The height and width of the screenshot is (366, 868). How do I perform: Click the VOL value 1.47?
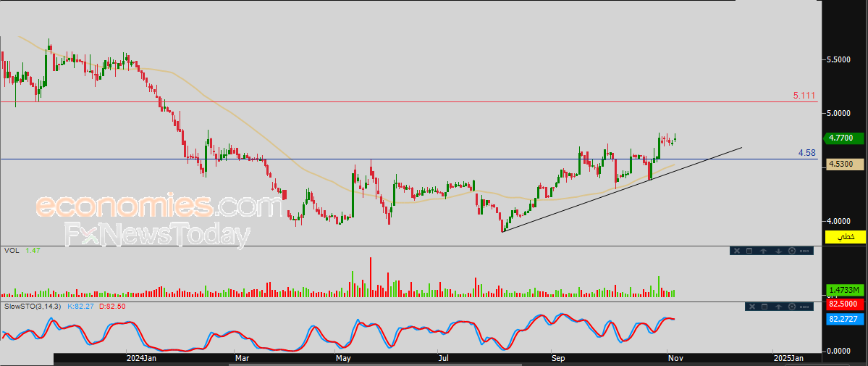pos(33,251)
